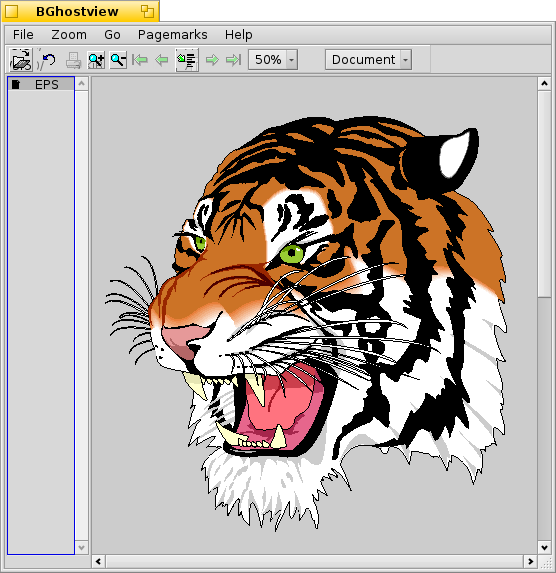The width and height of the screenshot is (556, 573).
Task: Click the Zoom out magnifier icon
Action: [118, 60]
